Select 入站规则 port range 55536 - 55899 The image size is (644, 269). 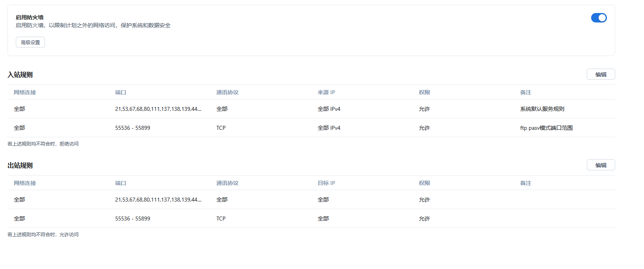[133, 128]
